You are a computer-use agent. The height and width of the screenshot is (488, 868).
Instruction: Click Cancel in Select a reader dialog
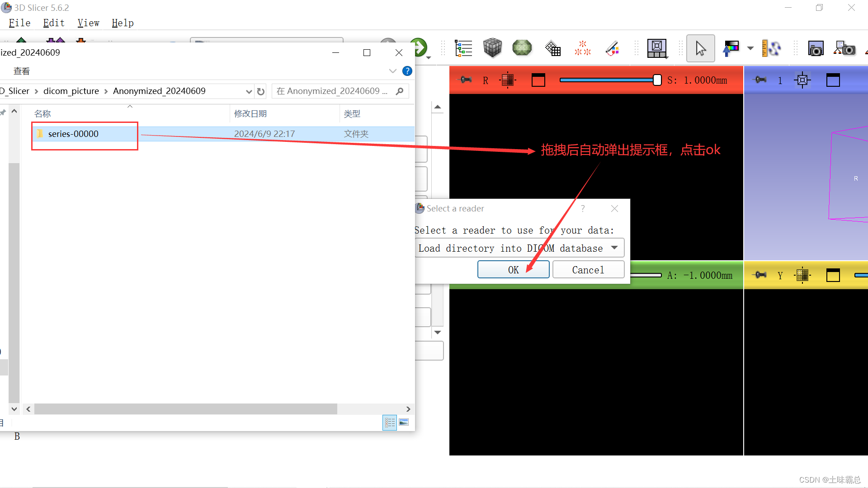coord(588,270)
